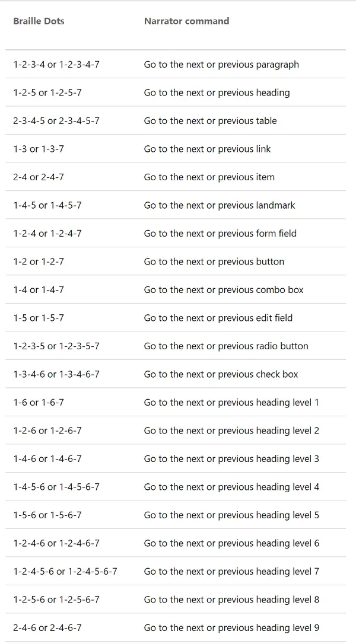Click the heading level 9 command text

click(x=231, y=628)
